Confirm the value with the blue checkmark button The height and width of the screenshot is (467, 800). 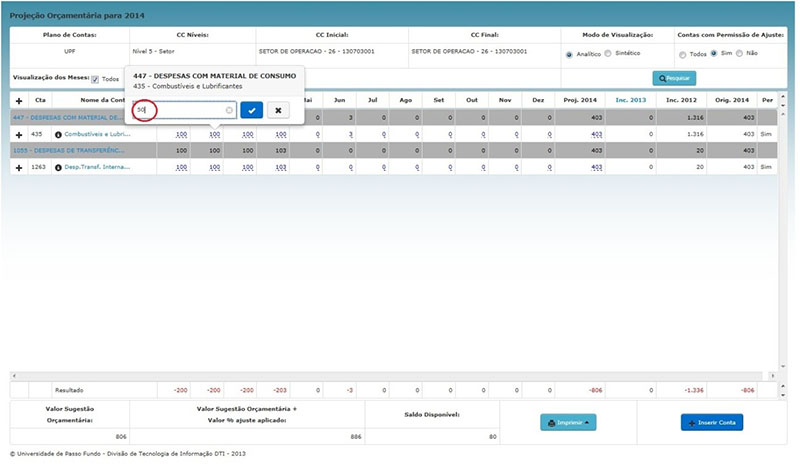pos(252,110)
